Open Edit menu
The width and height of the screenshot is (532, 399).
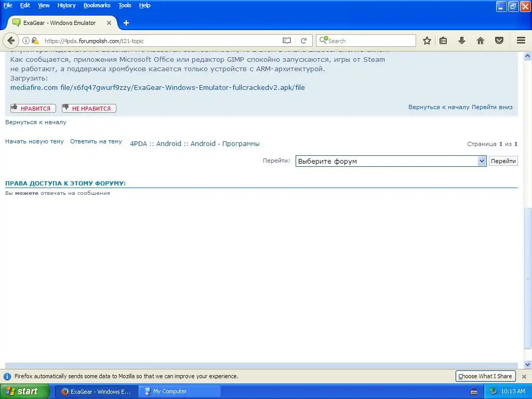click(x=25, y=5)
